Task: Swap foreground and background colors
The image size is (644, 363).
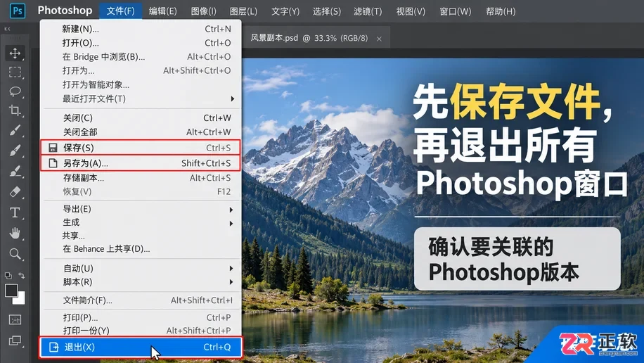Action: pyautogui.click(x=21, y=276)
